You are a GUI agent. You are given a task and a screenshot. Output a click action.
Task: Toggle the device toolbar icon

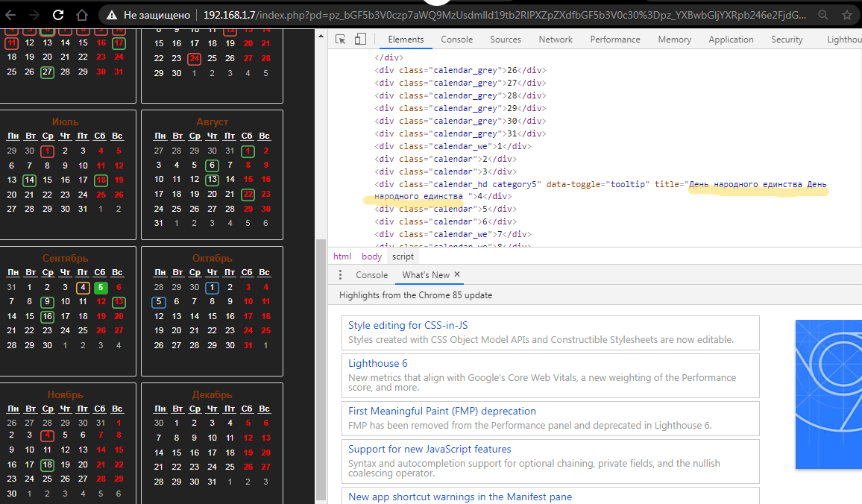(x=360, y=40)
